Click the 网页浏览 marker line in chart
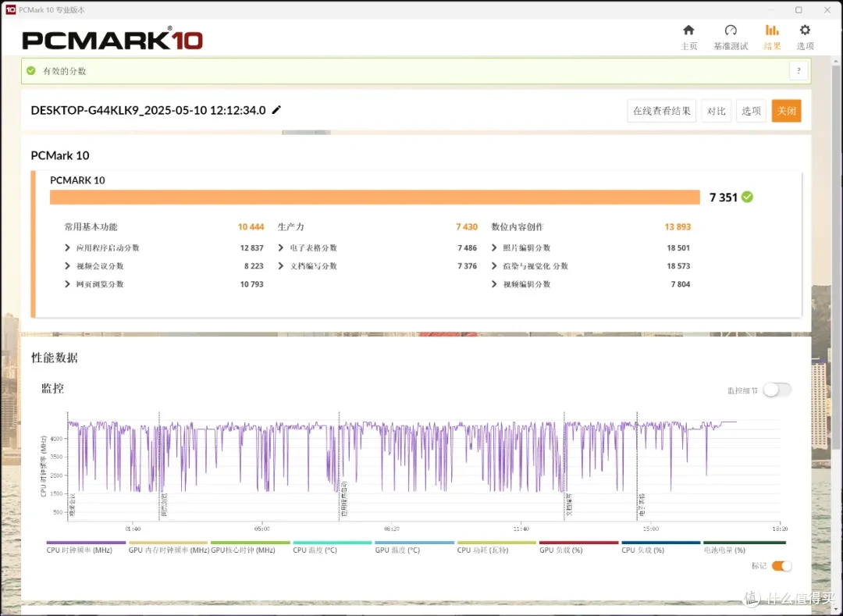843x616 pixels. click(159, 465)
